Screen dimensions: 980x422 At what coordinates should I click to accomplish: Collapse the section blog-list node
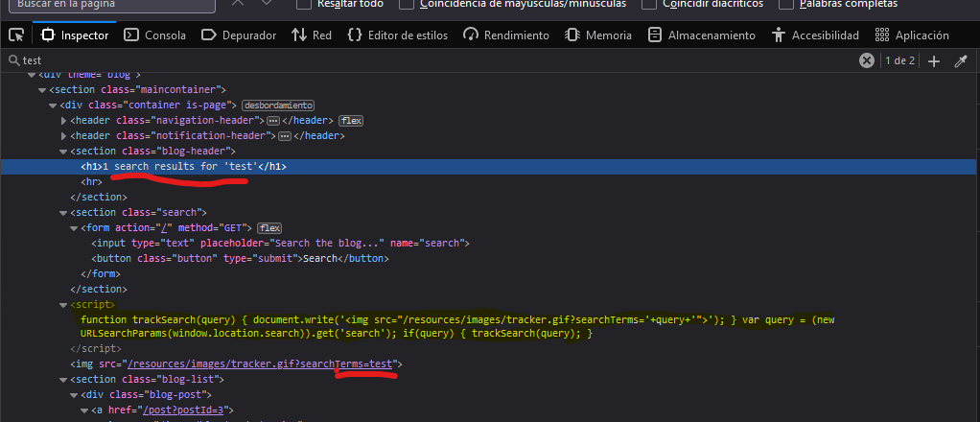(63, 380)
